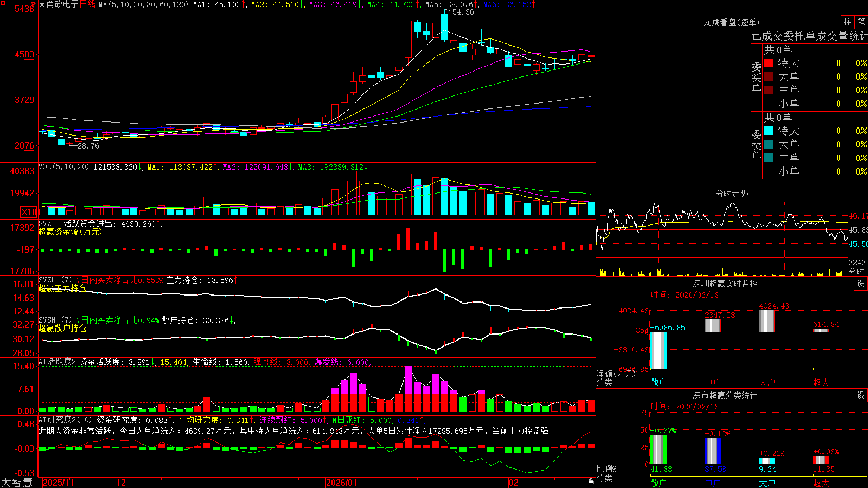The image size is (868, 488).
Task: Click the 已成交委托单成交量统计 header
Action: [x=809, y=36]
